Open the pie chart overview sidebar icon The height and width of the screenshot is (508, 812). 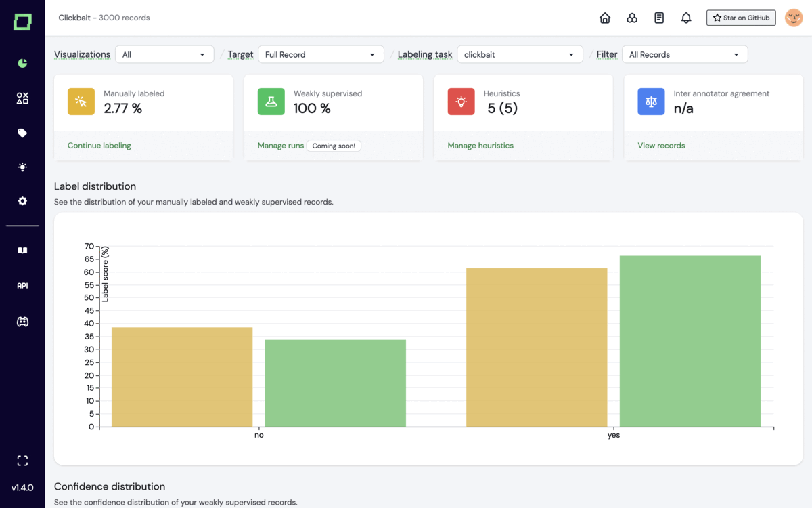(x=22, y=64)
